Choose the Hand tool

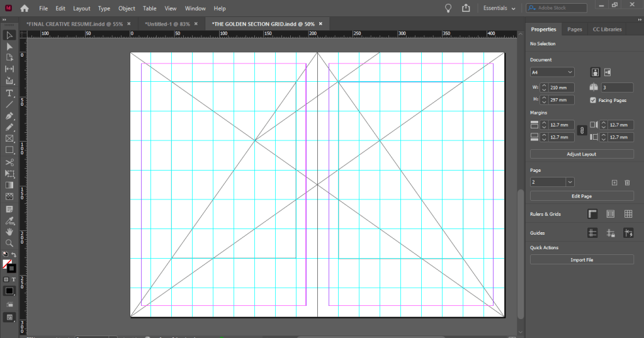(9, 232)
